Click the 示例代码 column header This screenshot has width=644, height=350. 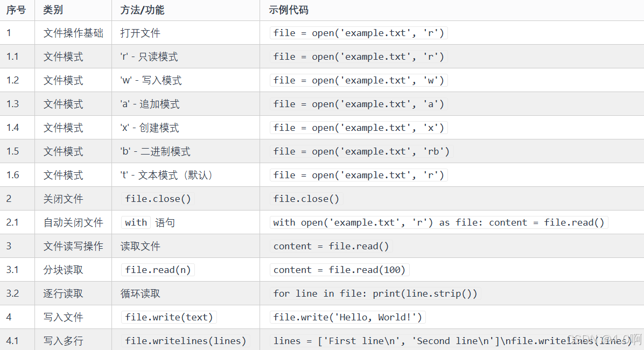[288, 10]
